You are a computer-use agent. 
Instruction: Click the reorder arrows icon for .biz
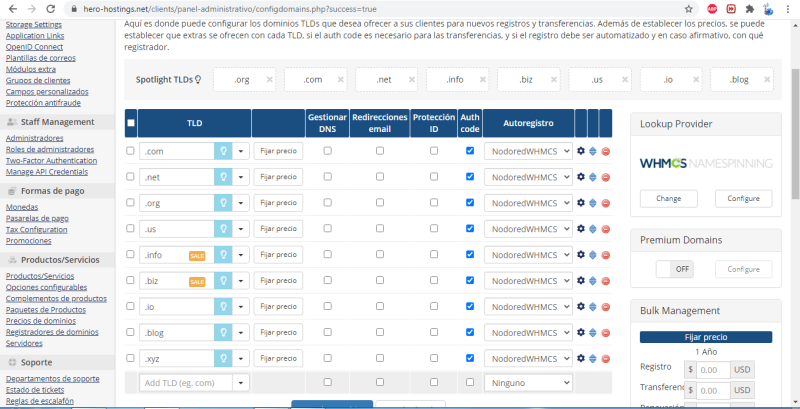pyautogui.click(x=592, y=280)
